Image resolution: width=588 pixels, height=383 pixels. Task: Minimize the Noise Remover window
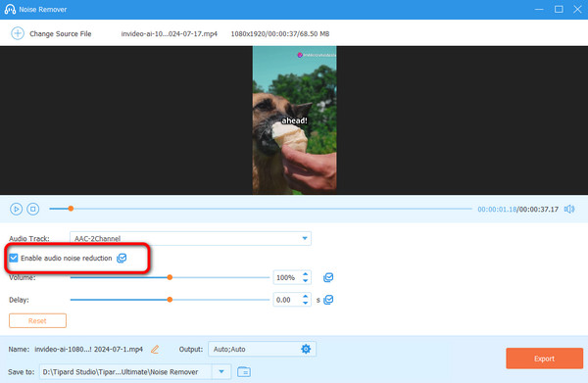539,9
